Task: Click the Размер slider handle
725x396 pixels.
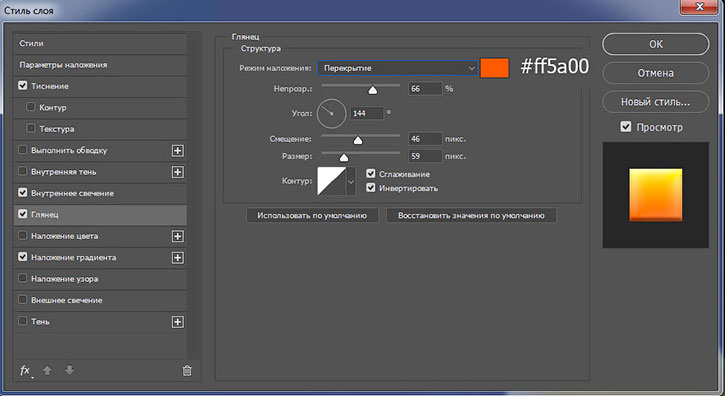Action: pos(344,158)
